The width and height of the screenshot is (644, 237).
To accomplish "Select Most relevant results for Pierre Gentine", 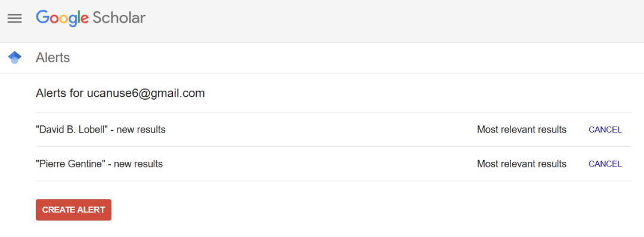I will point(522,164).
